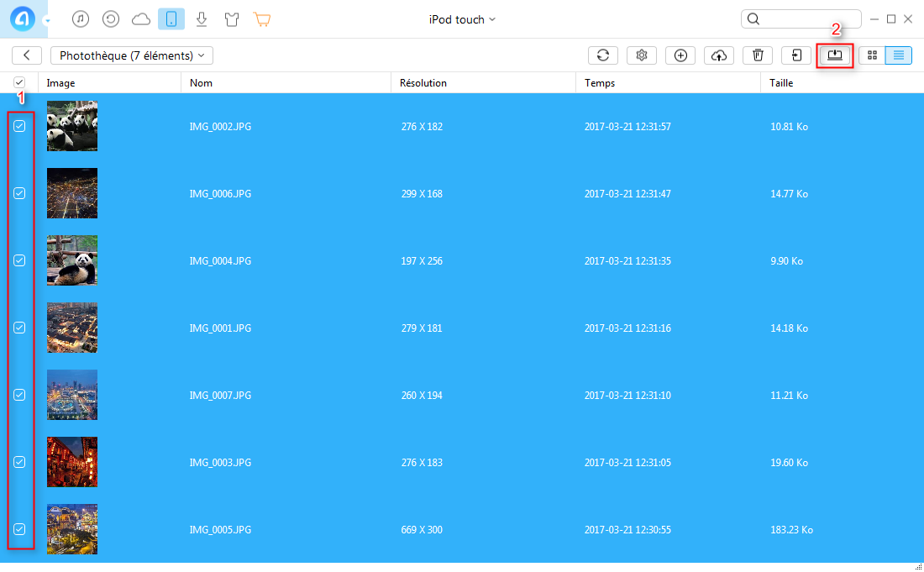This screenshot has width=924, height=572.
Task: Sort by the Taille column header
Action: click(843, 83)
